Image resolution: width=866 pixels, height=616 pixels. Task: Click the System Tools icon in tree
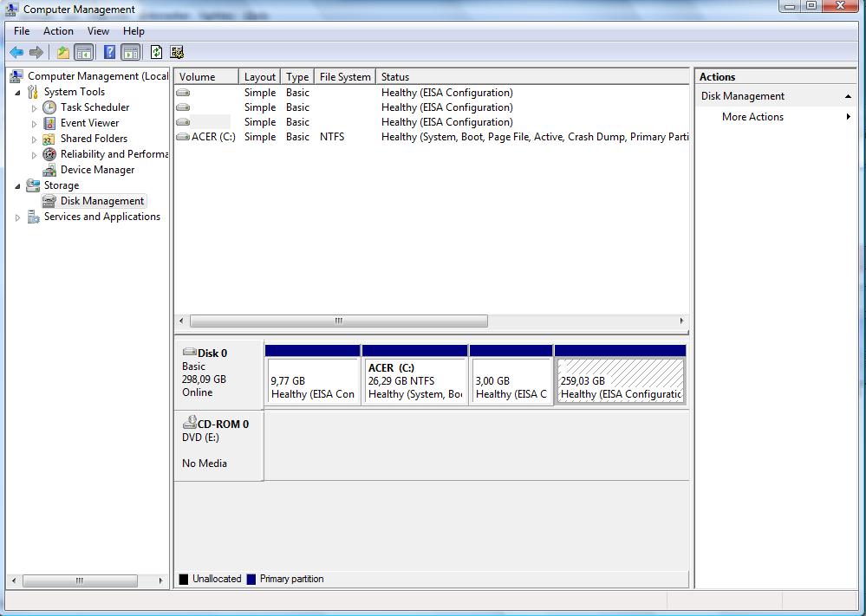33,92
